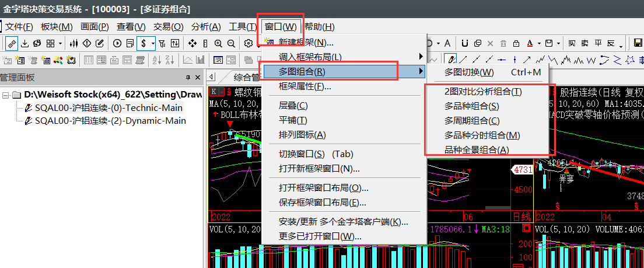Collapse the D:\Weisoft Stock tree folder
644x268 pixels.
pos(6,95)
